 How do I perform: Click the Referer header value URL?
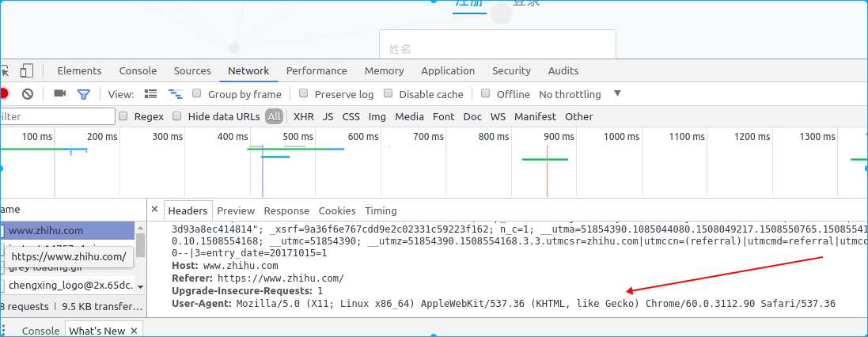[x=281, y=278]
